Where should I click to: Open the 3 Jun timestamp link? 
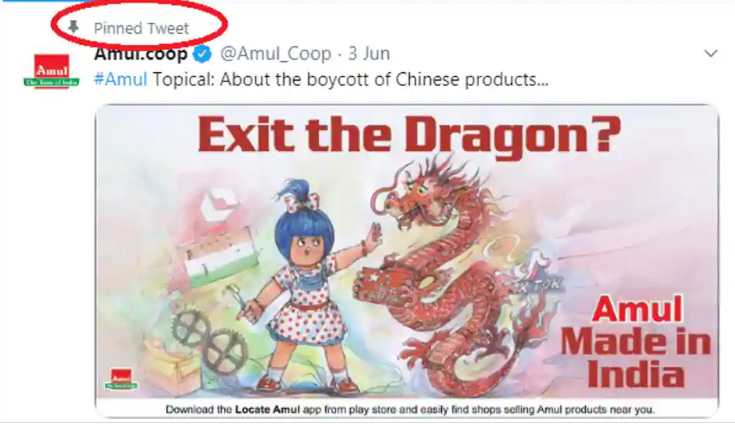tap(369, 54)
